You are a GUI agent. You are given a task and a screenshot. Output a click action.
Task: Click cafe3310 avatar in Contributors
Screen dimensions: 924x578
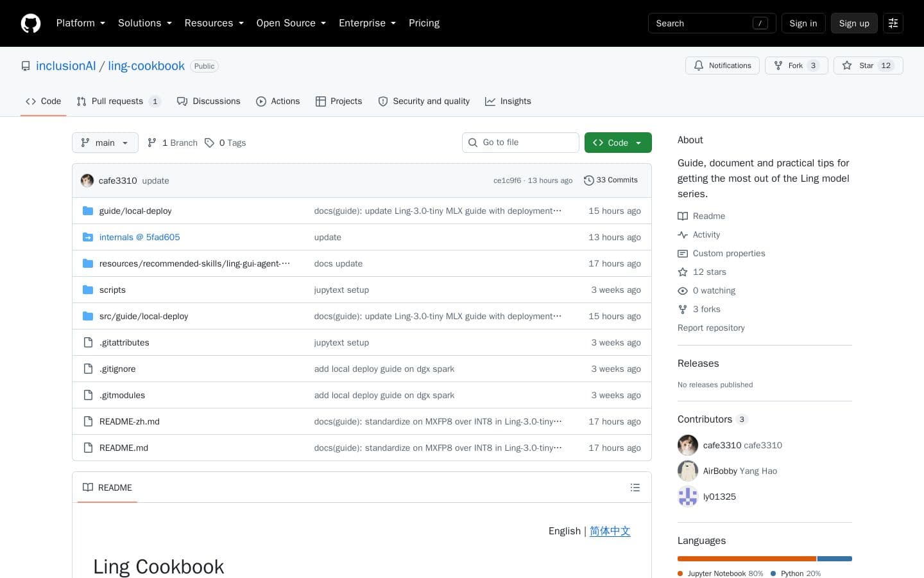click(x=688, y=445)
